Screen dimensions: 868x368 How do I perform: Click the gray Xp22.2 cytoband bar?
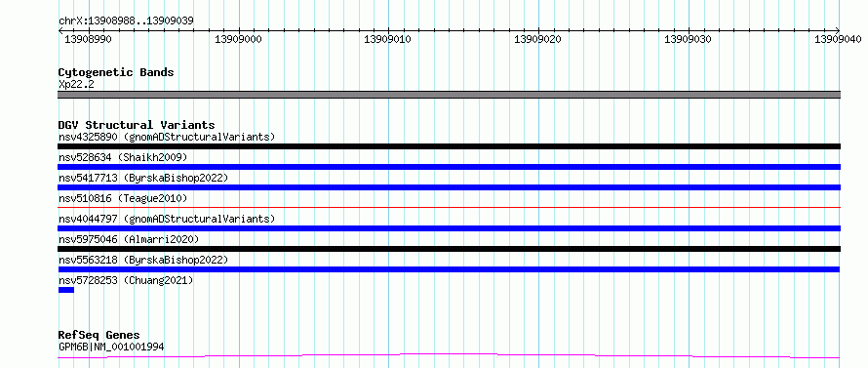[x=449, y=95]
